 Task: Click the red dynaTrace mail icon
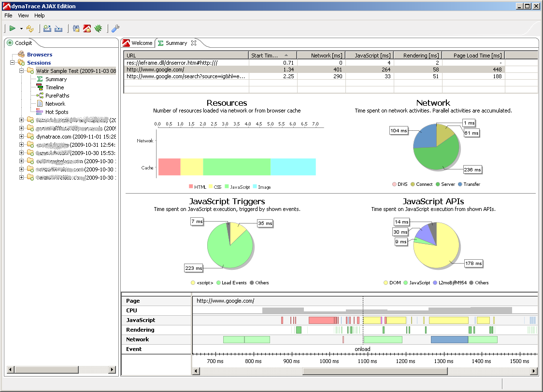pos(87,28)
